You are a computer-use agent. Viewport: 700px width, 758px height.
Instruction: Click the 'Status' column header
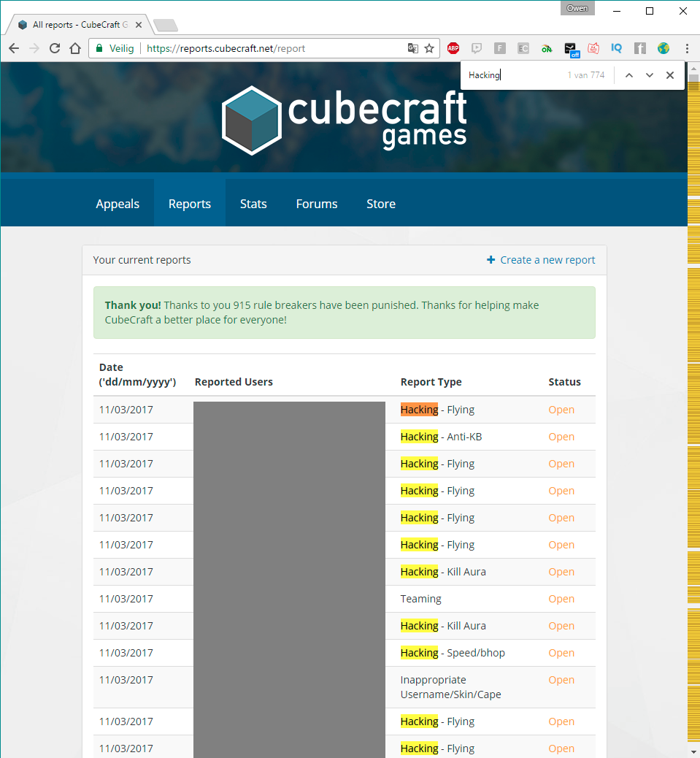(564, 382)
